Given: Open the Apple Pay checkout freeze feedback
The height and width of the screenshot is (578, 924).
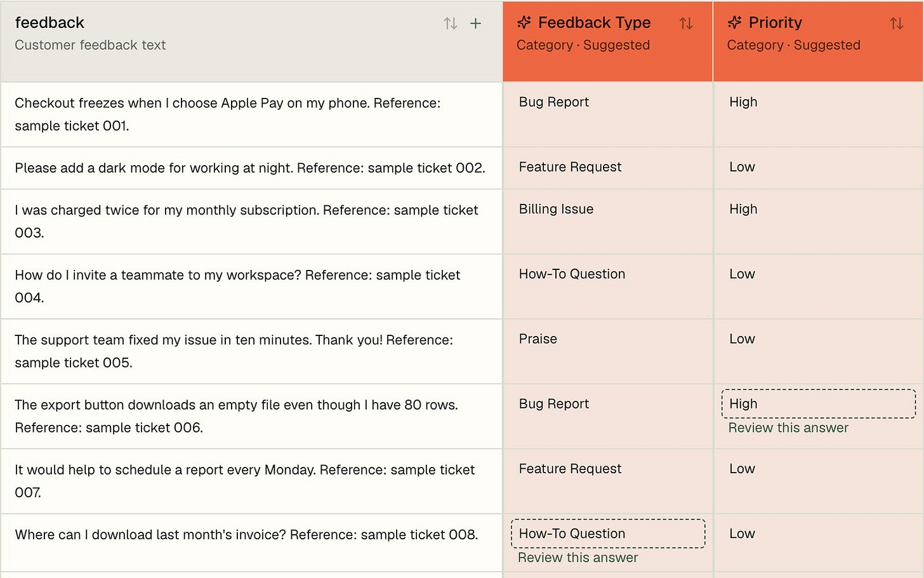Looking at the screenshot, I should (x=251, y=114).
